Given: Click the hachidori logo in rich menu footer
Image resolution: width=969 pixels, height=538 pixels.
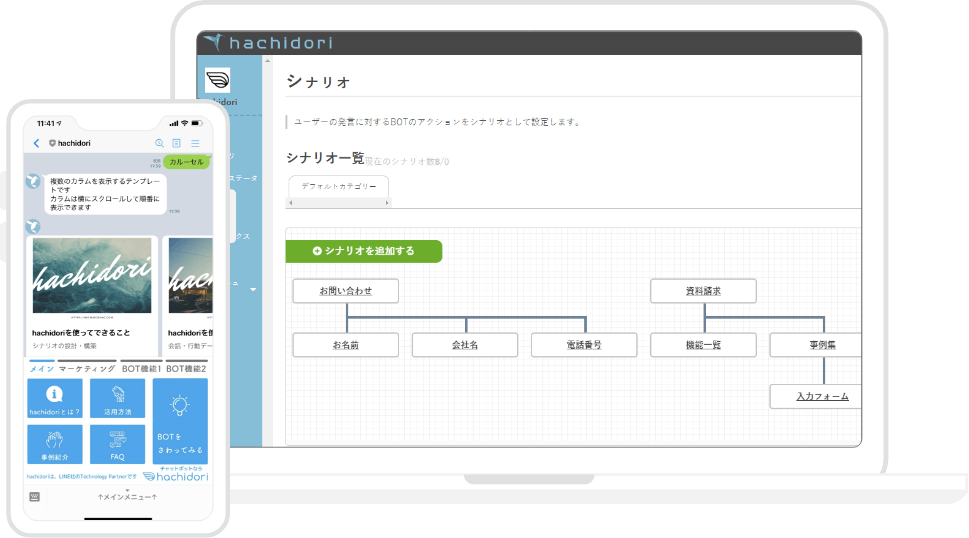Looking at the screenshot, I should [x=176, y=476].
